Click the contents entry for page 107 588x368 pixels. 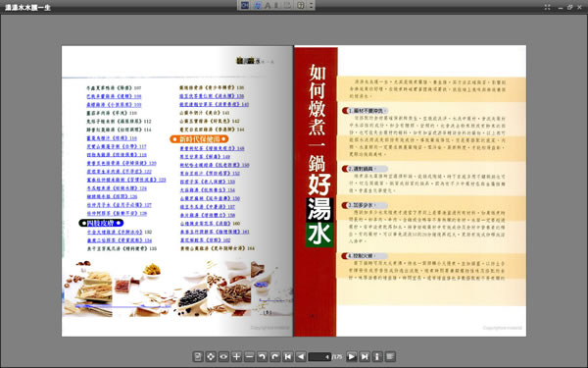[x=114, y=88]
